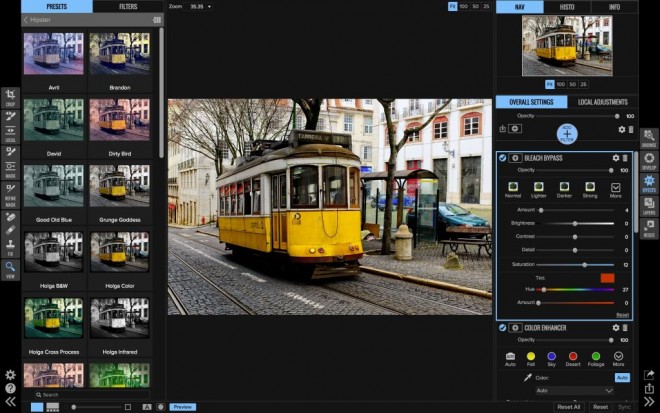Click the round Add Filter button
Image resolution: width=660 pixels, height=413 pixels.
click(567, 134)
